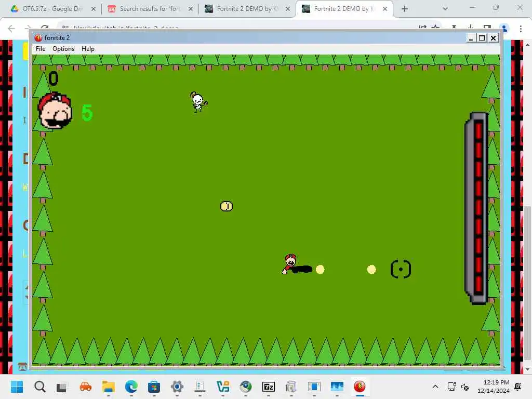Open Windows Search from the taskbar

click(x=39, y=387)
